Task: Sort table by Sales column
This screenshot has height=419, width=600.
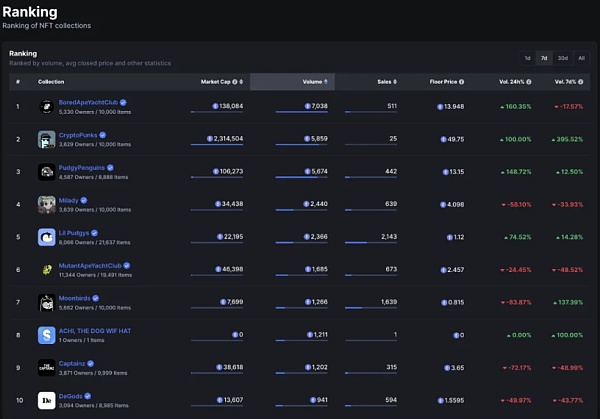Action: 386,81
